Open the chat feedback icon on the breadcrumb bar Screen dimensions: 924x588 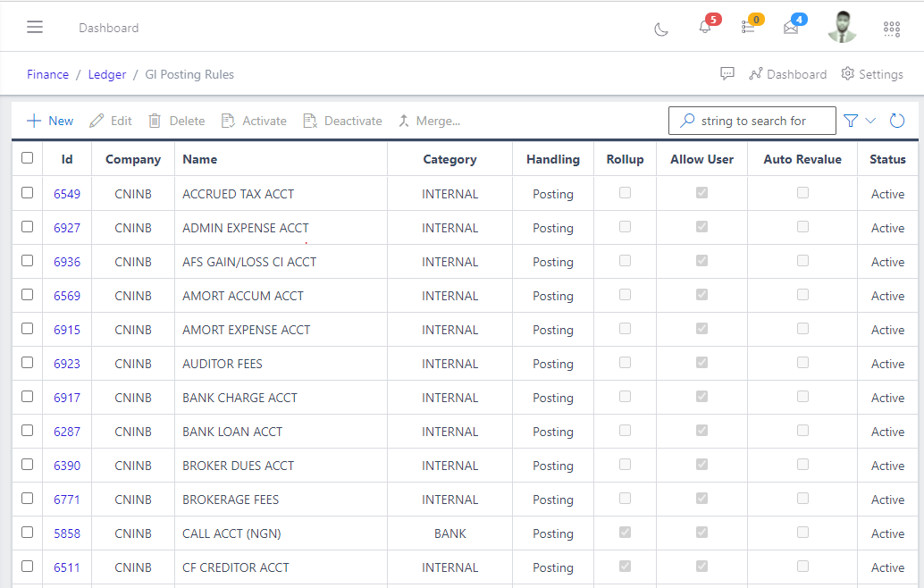coord(727,73)
